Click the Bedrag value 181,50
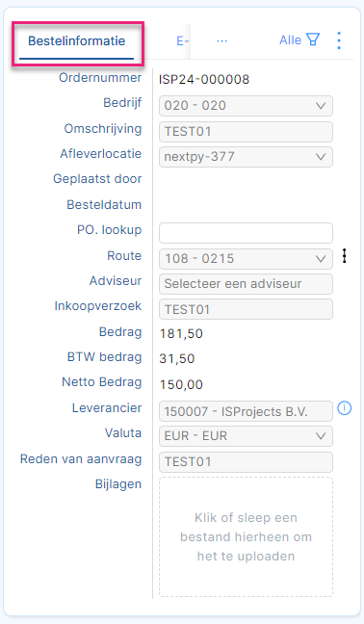364x624 pixels. click(181, 333)
